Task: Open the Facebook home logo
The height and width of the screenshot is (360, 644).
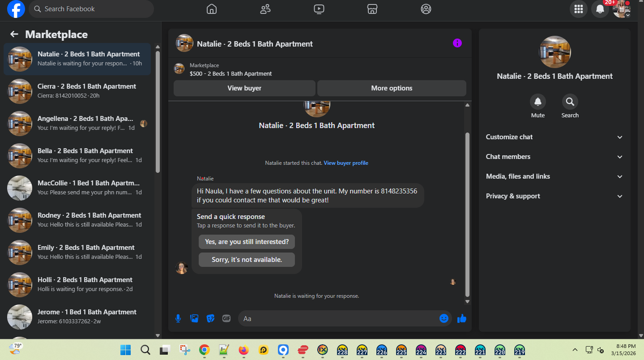Action: click(x=16, y=9)
